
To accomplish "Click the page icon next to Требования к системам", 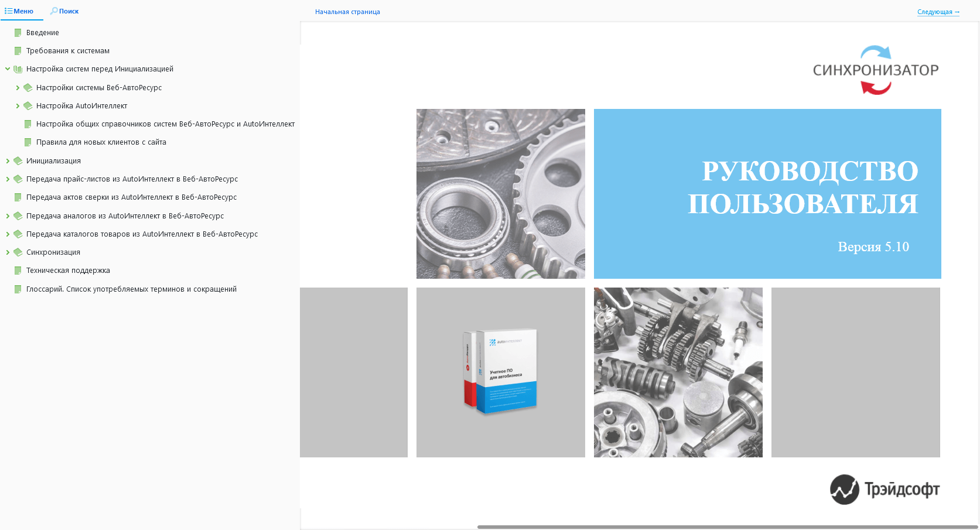I will click(x=18, y=51).
